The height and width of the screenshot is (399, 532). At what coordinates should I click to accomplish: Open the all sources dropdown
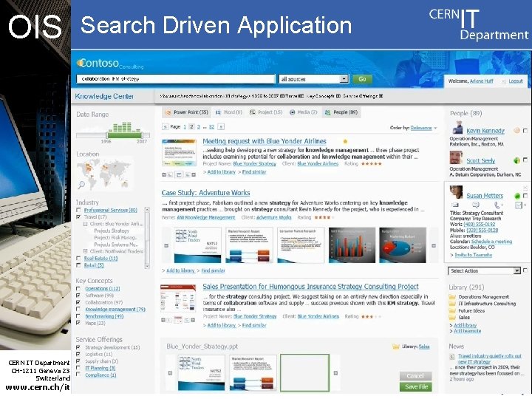pyautogui.click(x=313, y=79)
